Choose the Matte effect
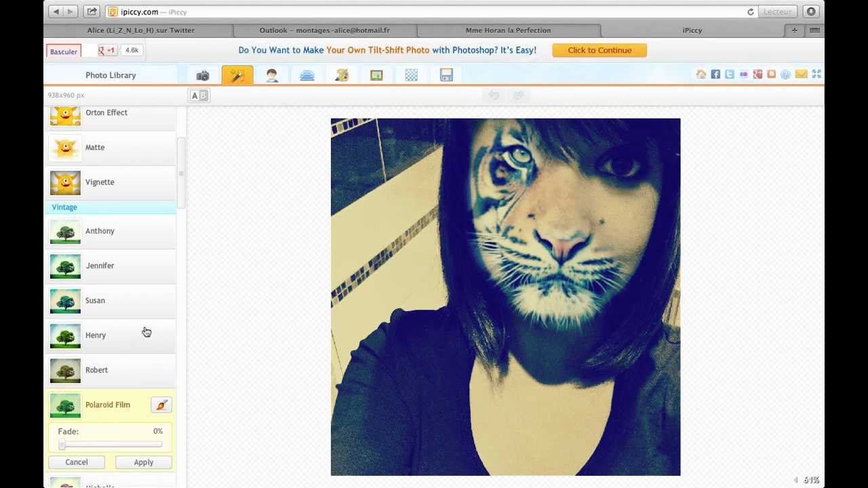This screenshot has height=488, width=868. 112,147
